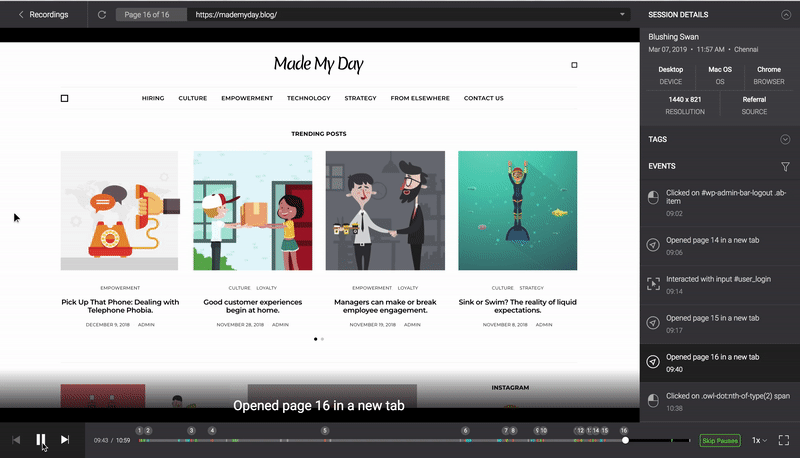The image size is (800, 458).
Task: Open Managers can make or break post
Action: pos(385,306)
